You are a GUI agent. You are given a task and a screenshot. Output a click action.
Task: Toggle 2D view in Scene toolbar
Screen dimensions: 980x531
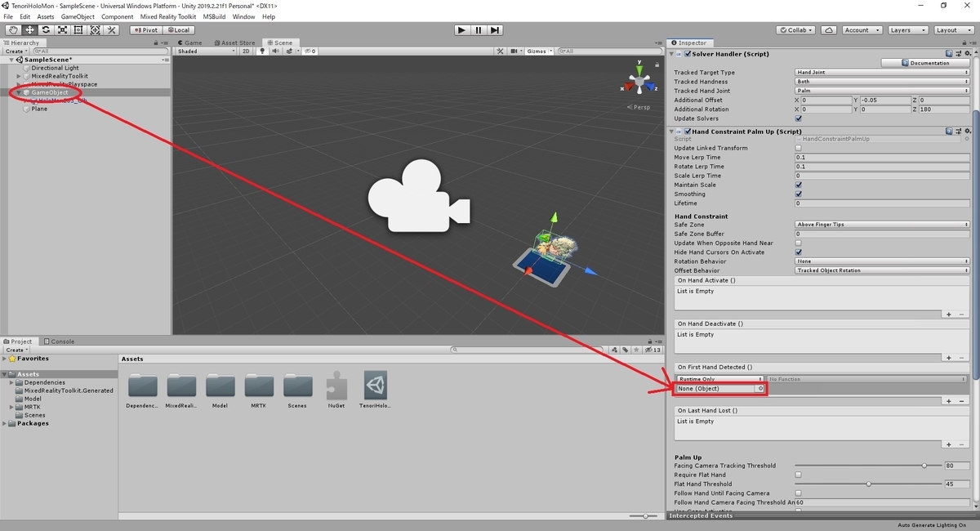pyautogui.click(x=246, y=51)
